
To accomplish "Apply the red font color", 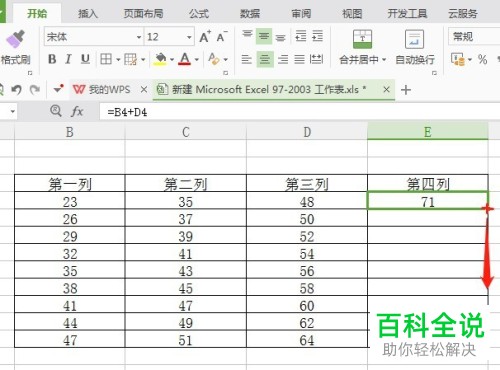I will [184, 59].
